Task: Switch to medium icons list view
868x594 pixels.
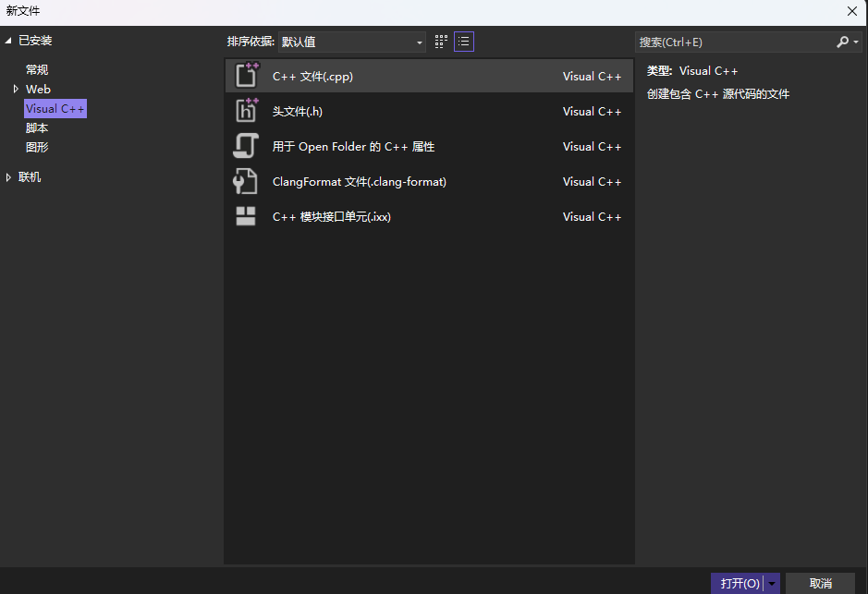Action: 464,42
